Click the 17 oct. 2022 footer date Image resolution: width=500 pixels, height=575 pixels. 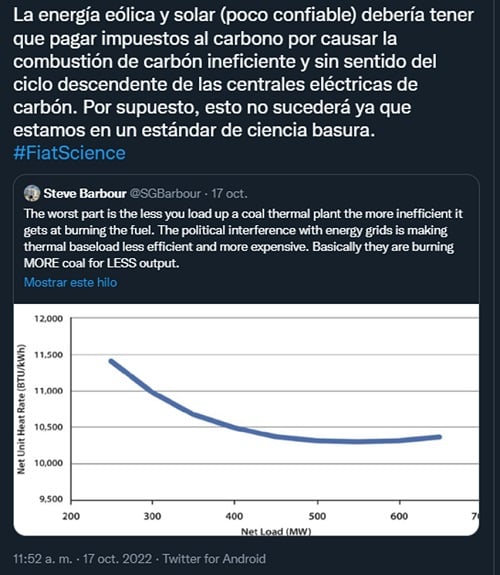pyautogui.click(x=117, y=559)
